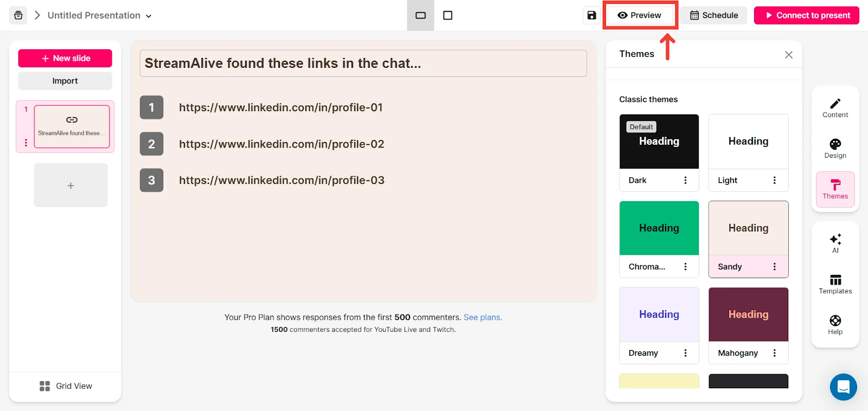
Task: Edit the slide title text field
Action: 363,63
